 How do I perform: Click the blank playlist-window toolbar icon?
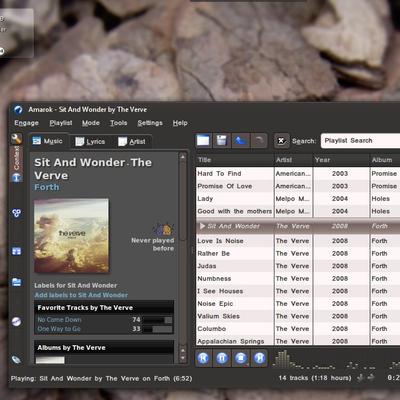(x=203, y=141)
